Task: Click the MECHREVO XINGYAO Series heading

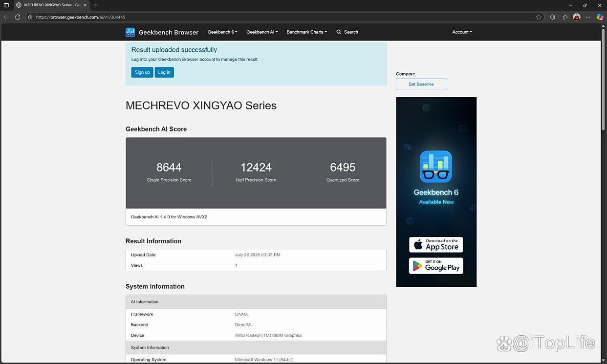Action: point(201,106)
